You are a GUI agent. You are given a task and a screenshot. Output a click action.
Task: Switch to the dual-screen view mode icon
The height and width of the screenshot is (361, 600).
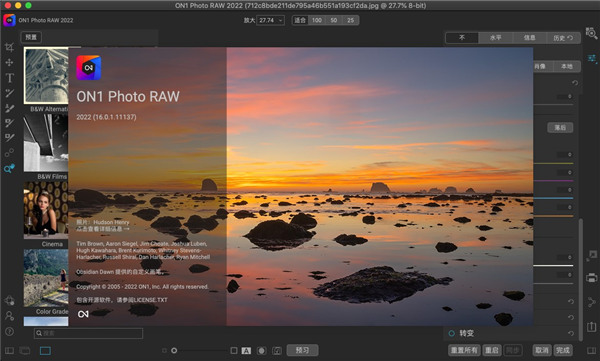click(x=24, y=350)
